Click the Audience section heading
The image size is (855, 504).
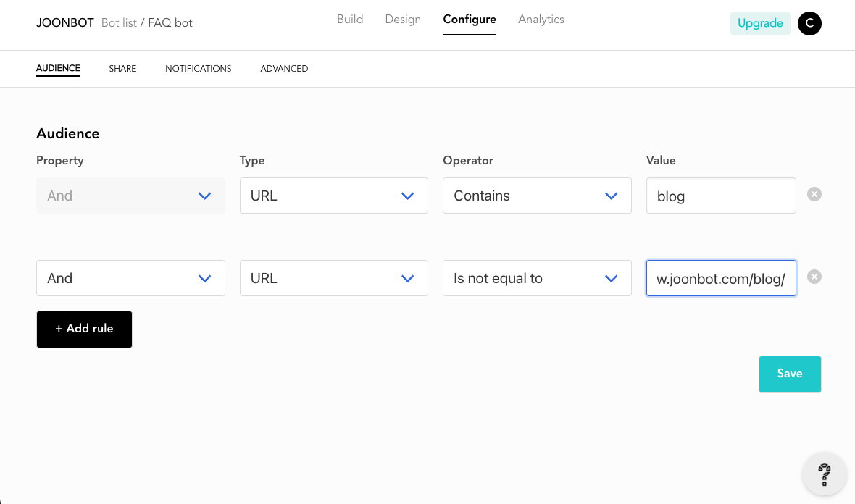tap(68, 133)
